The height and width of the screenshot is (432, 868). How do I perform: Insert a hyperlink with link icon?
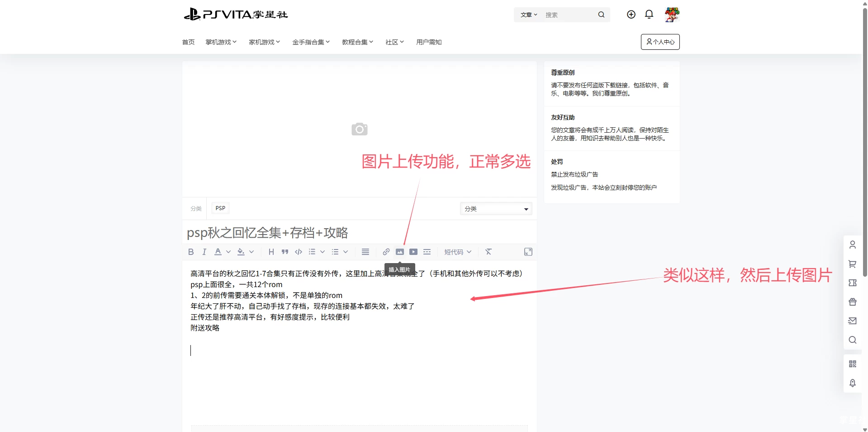point(386,252)
